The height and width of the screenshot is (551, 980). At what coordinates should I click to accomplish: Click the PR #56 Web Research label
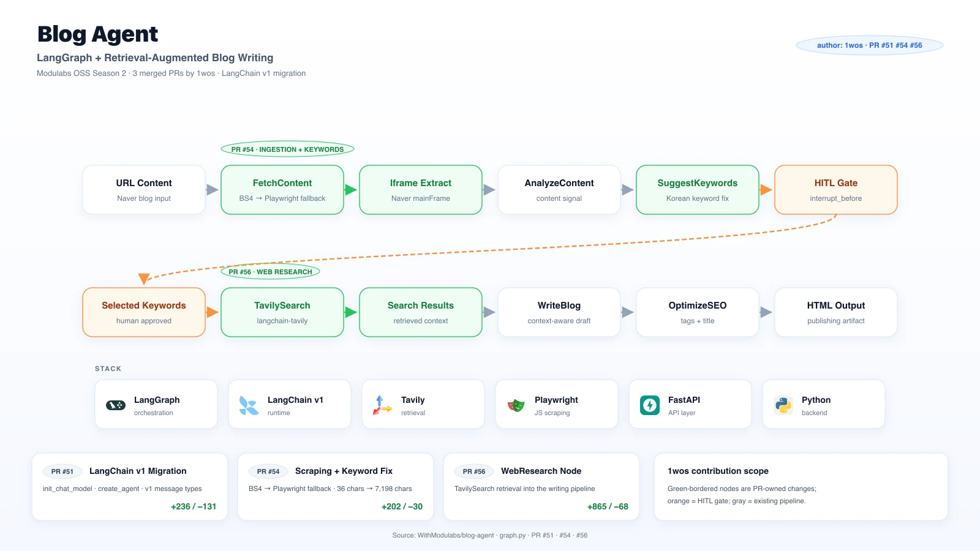(x=270, y=272)
